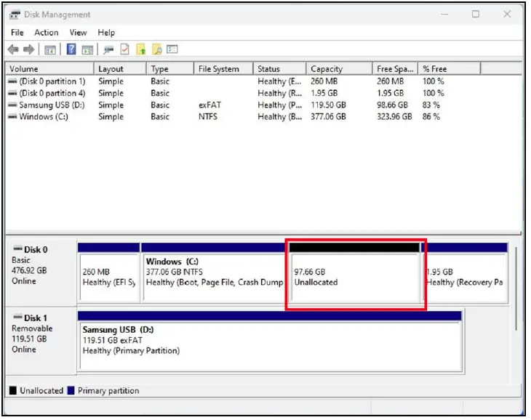Toggle the Show/Hide Action Pane icon
This screenshot has height=420, width=531.
[x=87, y=50]
